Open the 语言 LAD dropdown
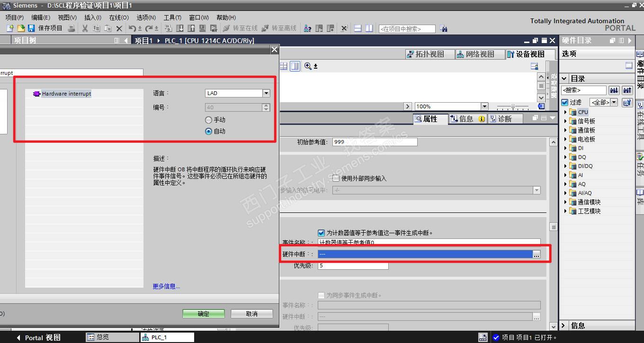 tap(266, 94)
